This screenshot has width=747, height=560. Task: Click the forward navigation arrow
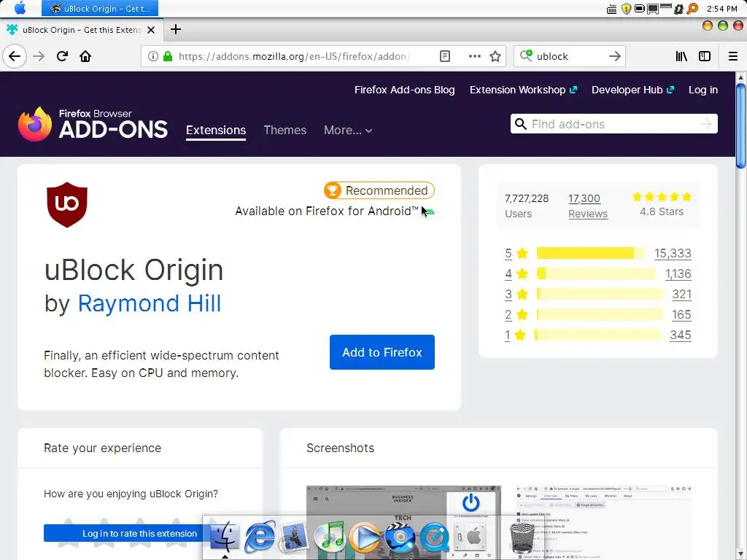pos(39,56)
